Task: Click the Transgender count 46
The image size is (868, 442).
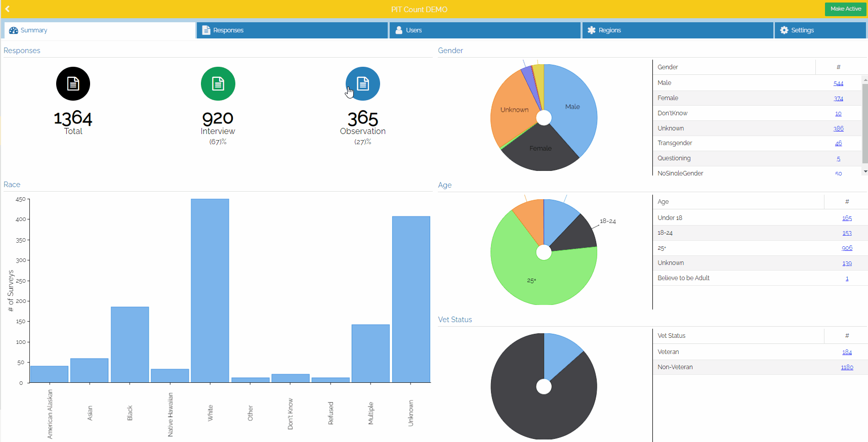Action: click(x=838, y=144)
